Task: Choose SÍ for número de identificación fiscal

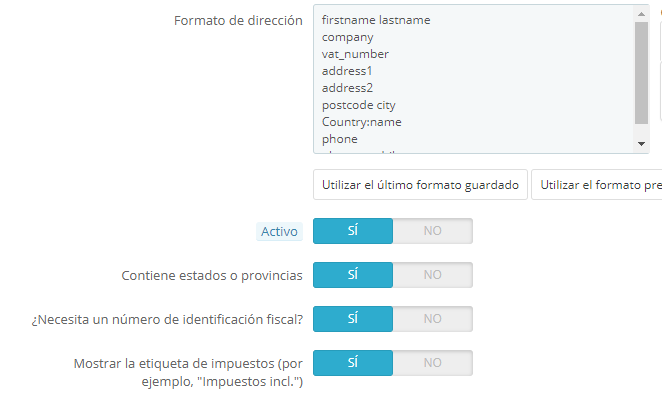Action: pyautogui.click(x=353, y=318)
